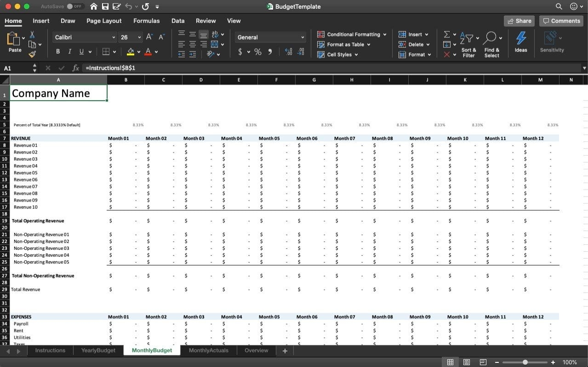This screenshot has width=588, height=367.
Task: Click the Share button
Action: coord(519,21)
